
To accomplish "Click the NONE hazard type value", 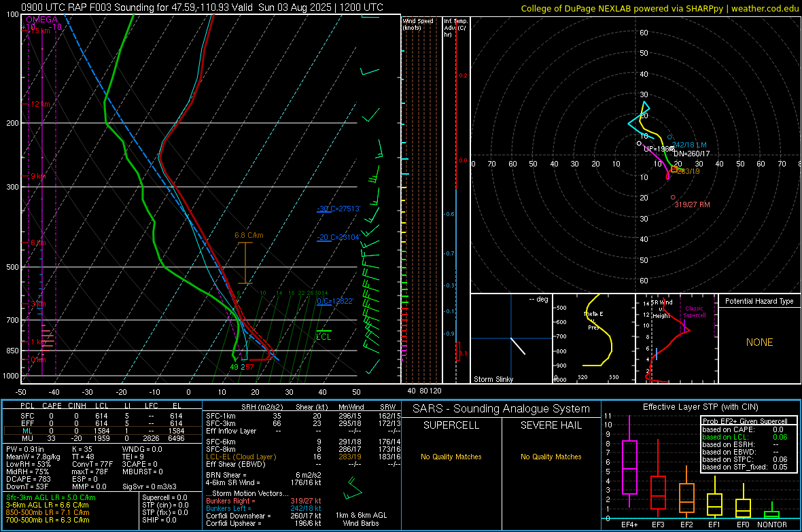I will pos(760,342).
